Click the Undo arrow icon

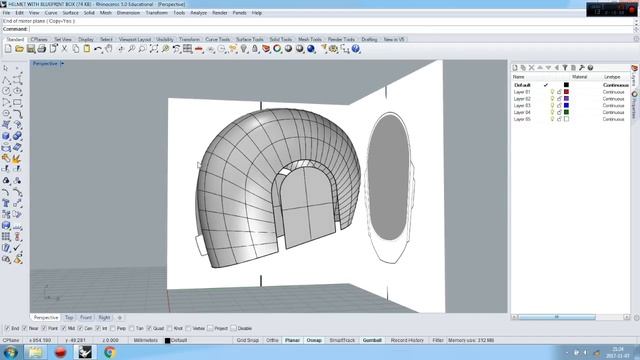point(98,49)
